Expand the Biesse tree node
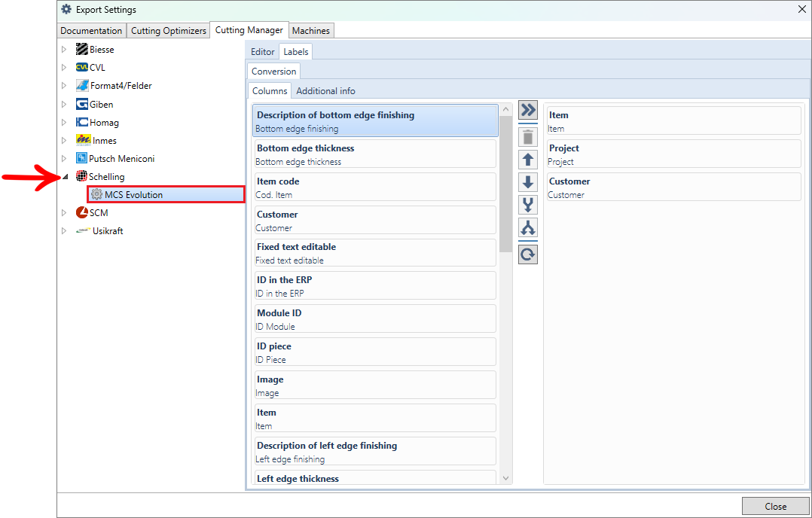Viewport: 812px width, 518px height. pos(64,50)
